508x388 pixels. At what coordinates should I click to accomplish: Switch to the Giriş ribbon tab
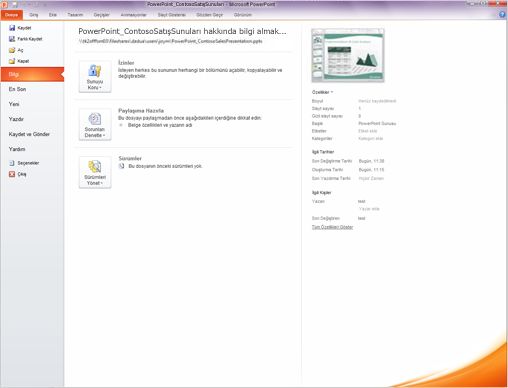coord(34,15)
